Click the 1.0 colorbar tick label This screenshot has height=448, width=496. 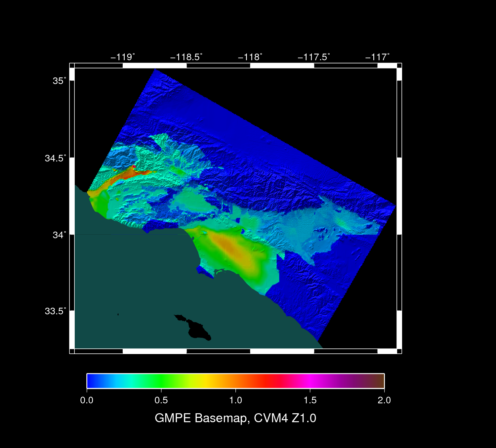coord(235,400)
